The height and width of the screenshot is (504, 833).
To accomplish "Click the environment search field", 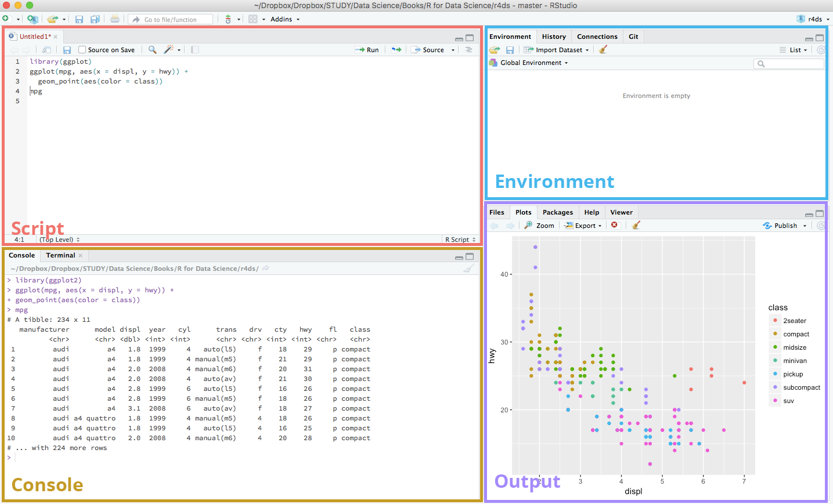I will tap(789, 64).
